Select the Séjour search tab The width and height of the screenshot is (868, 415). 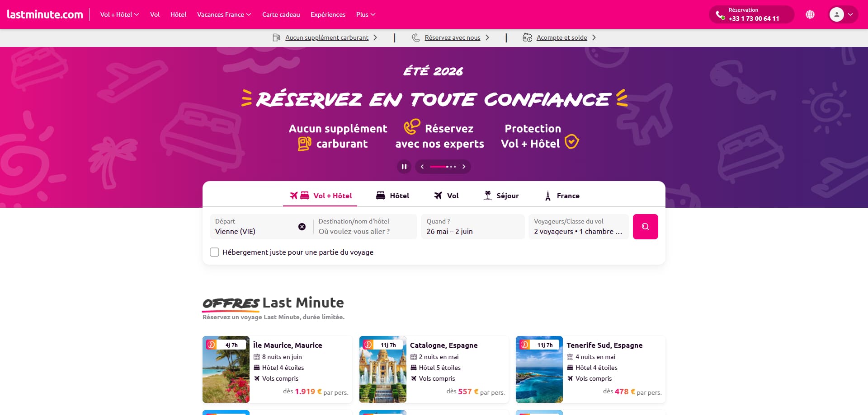(501, 196)
